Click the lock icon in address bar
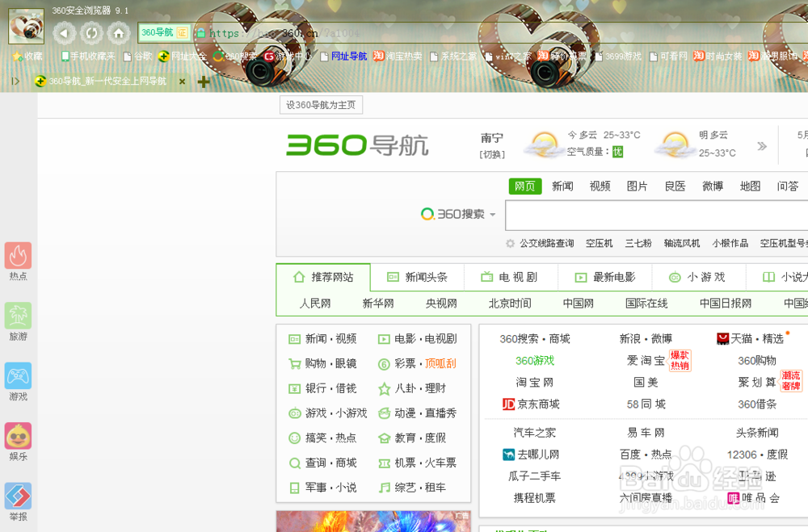This screenshot has height=532, width=808. (201, 33)
